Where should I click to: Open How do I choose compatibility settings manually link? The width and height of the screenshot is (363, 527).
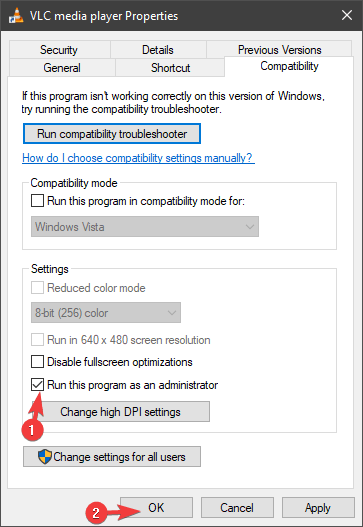click(138, 158)
